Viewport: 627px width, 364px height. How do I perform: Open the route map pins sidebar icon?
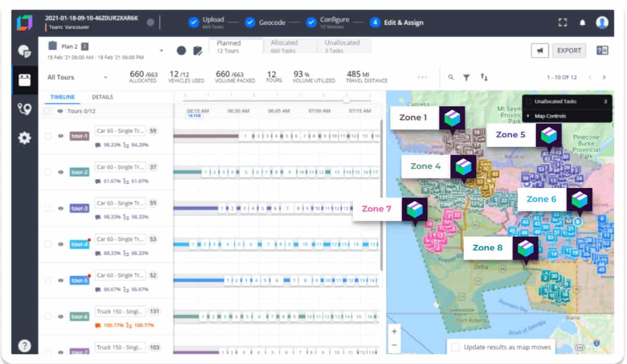25,109
